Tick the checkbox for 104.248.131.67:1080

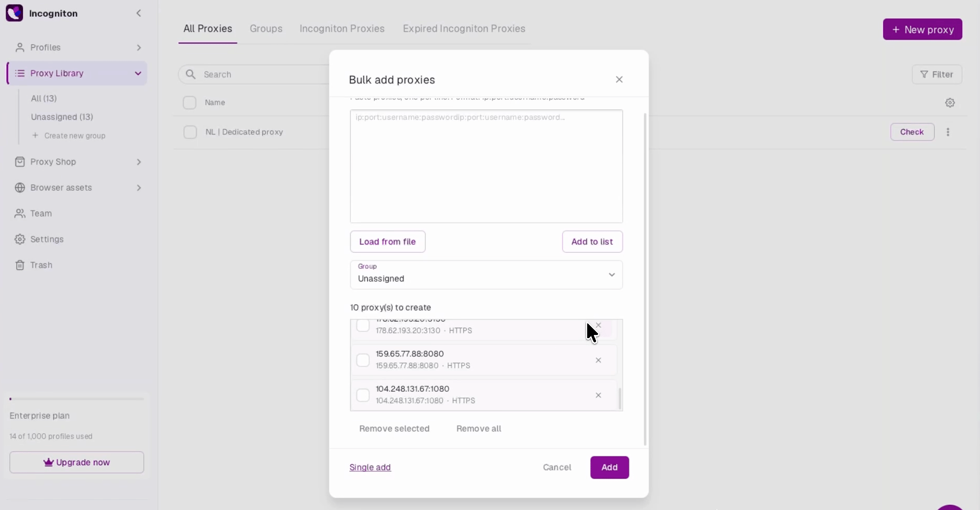[363, 395]
